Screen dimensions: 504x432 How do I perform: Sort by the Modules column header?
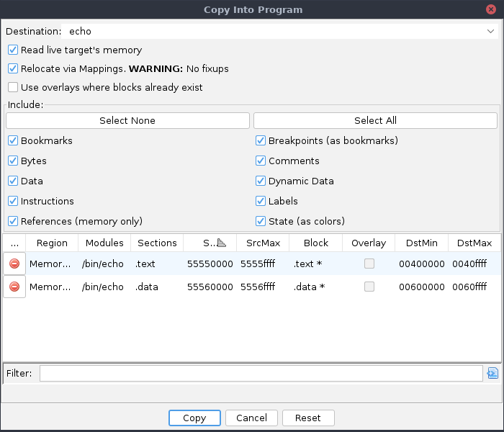104,243
